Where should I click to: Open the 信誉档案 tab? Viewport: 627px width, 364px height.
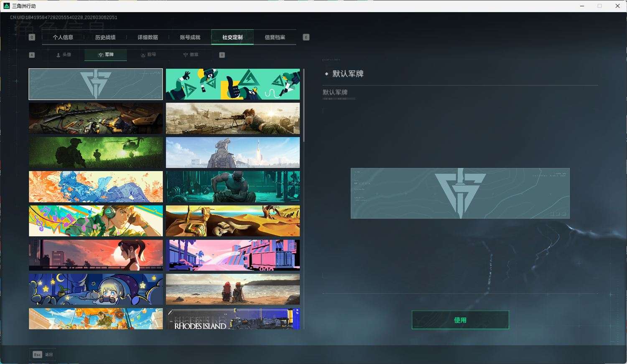pyautogui.click(x=275, y=37)
